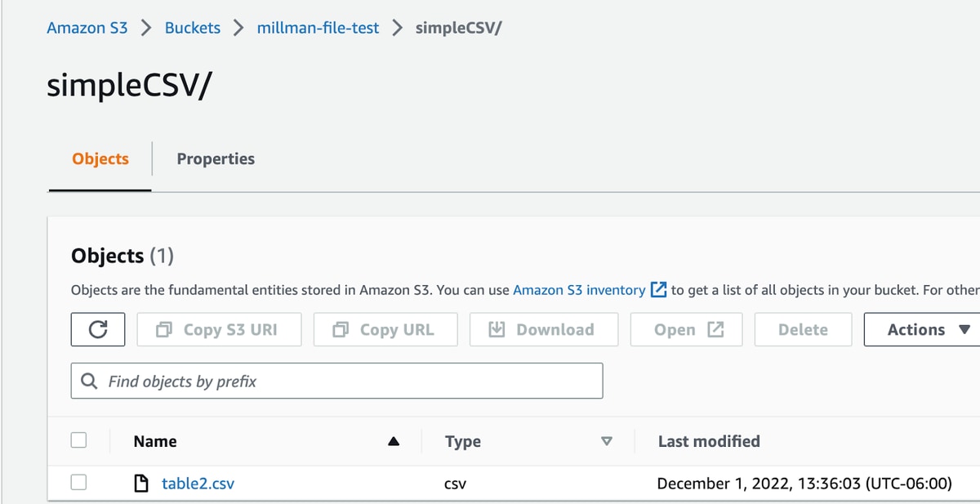This screenshot has width=980, height=504.
Task: Click the refresh objects icon button
Action: (98, 329)
